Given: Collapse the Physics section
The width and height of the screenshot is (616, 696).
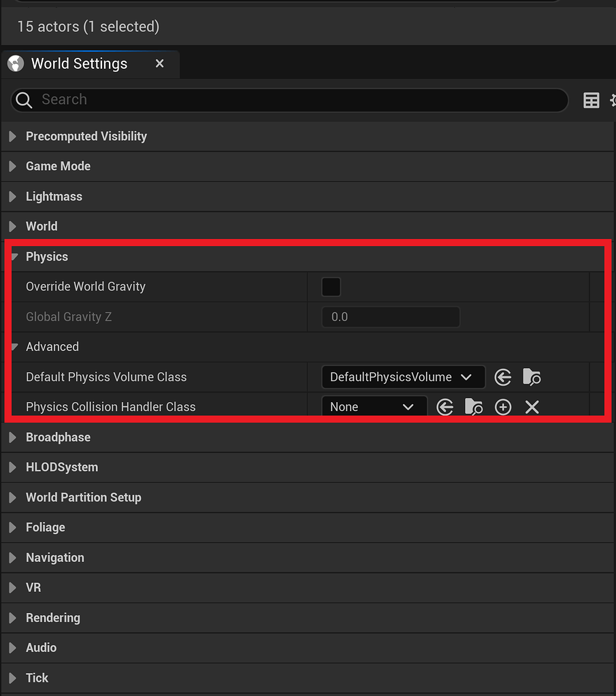Looking at the screenshot, I should [12, 256].
